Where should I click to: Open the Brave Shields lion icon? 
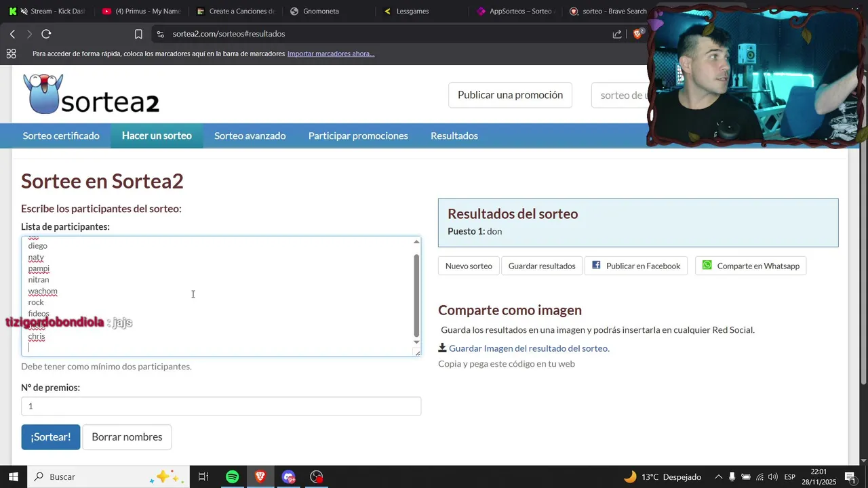(637, 34)
